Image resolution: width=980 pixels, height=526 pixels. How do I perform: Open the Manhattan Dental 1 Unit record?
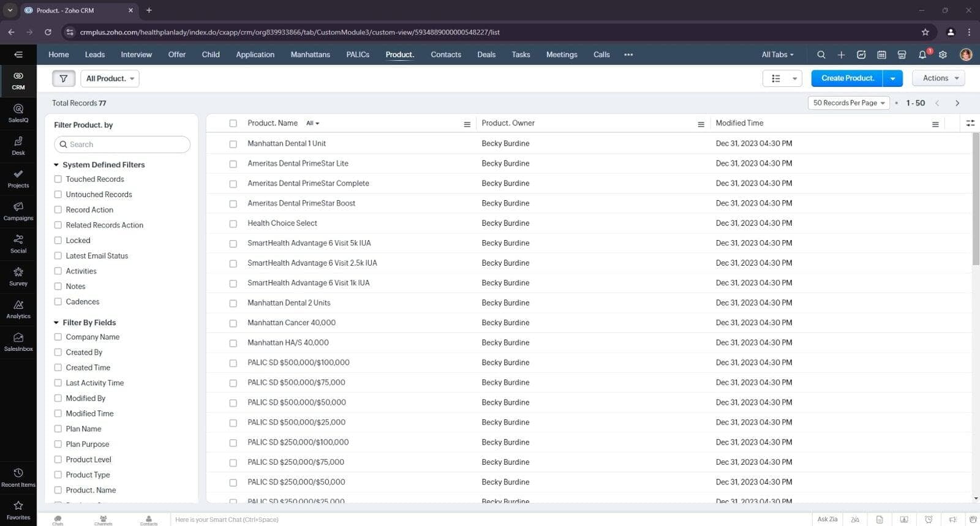[287, 143]
